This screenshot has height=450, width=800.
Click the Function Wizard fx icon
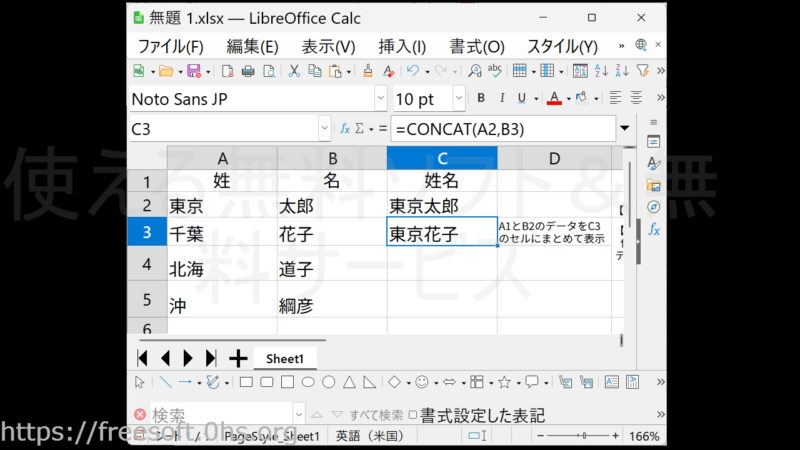345,129
